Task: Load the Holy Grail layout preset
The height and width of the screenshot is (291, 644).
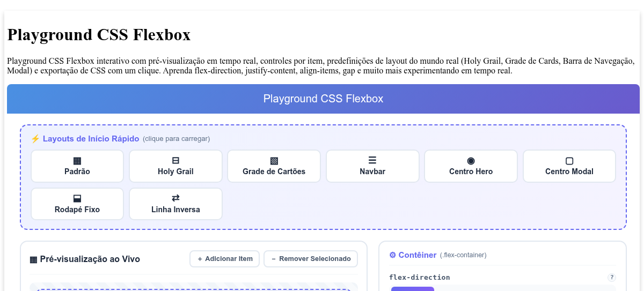Action: point(175,166)
